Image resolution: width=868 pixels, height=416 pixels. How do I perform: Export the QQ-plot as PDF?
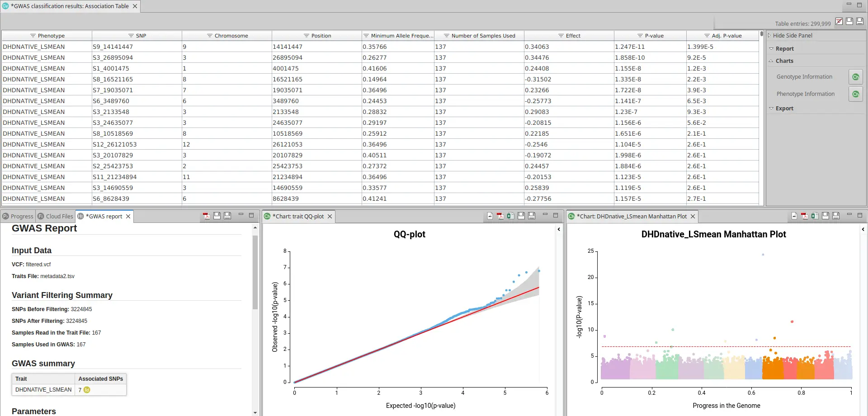(x=500, y=216)
